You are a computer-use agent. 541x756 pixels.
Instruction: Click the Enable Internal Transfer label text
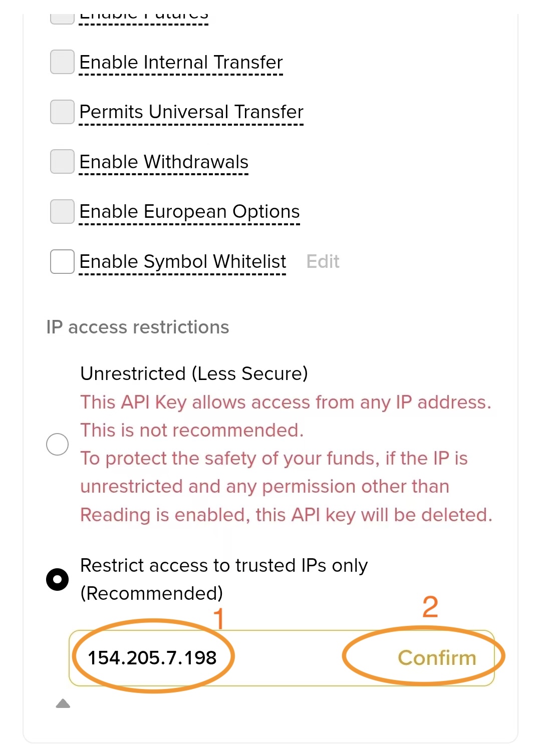[x=181, y=62]
